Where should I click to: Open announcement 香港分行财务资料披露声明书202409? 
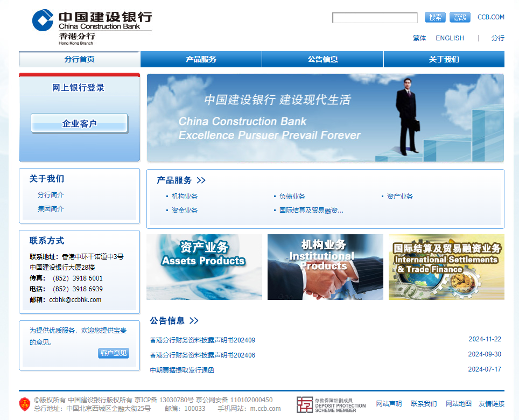tap(202, 340)
